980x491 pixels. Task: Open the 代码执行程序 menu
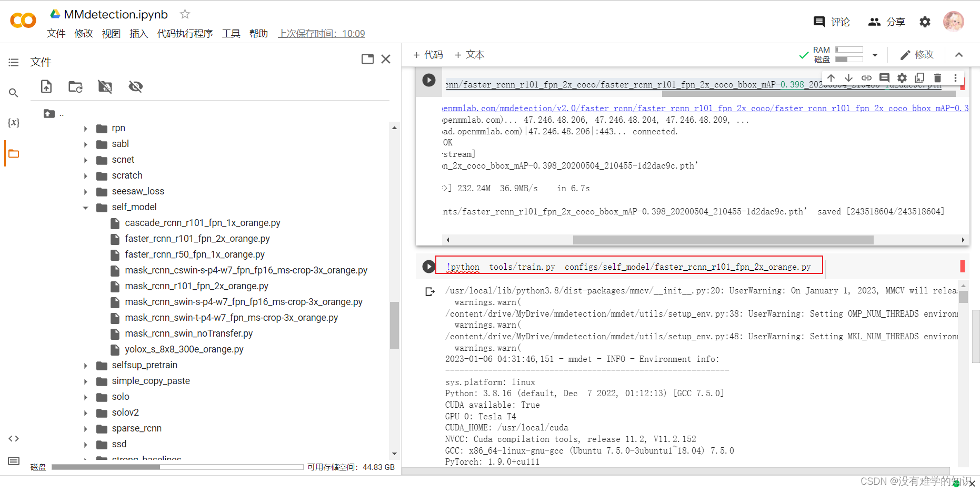coord(185,34)
